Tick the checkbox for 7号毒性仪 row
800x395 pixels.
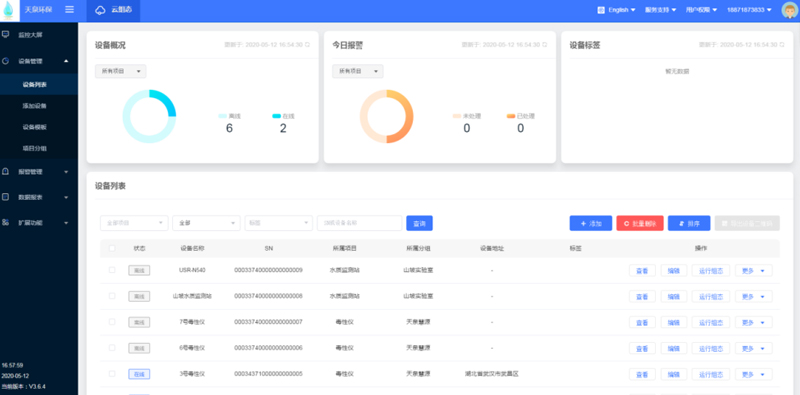point(112,322)
